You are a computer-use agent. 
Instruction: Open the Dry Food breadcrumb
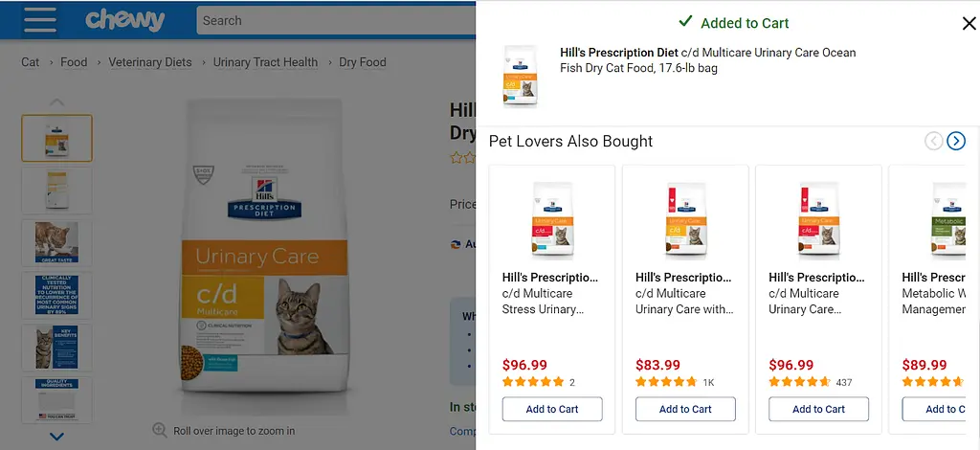coord(363,62)
